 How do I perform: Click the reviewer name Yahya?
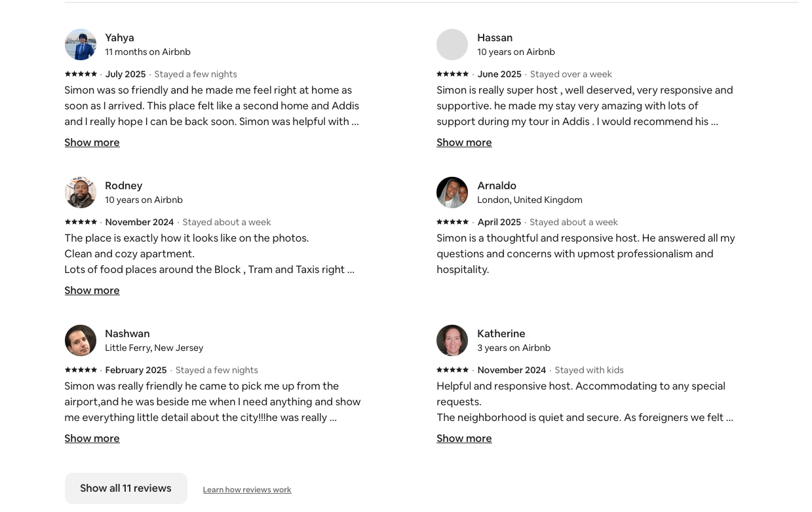119,38
